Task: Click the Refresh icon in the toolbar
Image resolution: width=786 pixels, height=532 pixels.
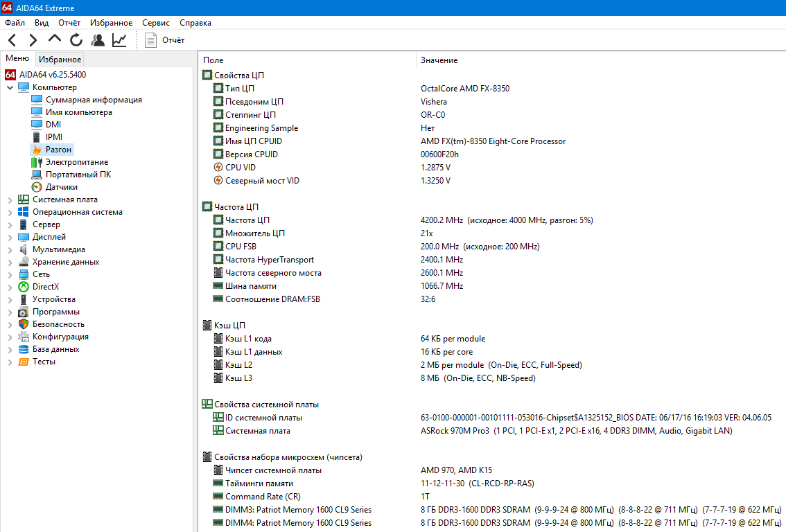Action: [x=76, y=39]
